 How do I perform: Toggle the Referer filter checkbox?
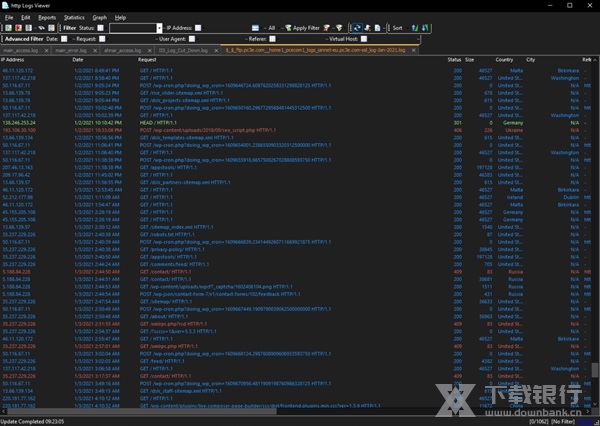[x=272, y=39]
